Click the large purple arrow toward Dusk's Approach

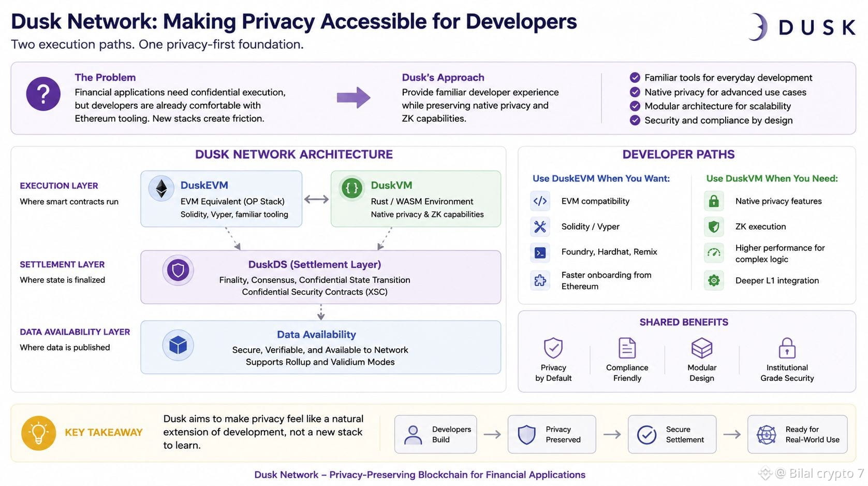click(354, 97)
